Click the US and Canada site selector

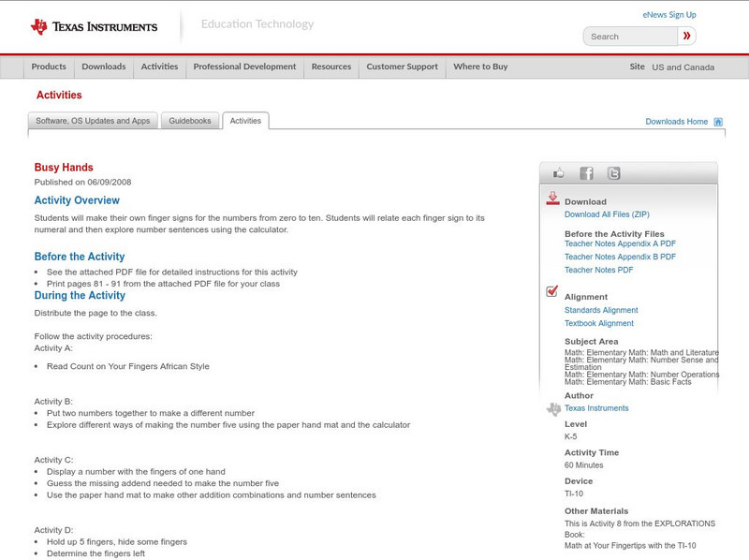click(x=683, y=67)
